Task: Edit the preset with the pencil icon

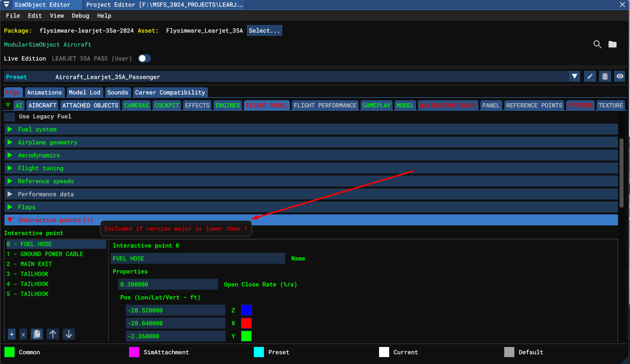Action: [590, 77]
